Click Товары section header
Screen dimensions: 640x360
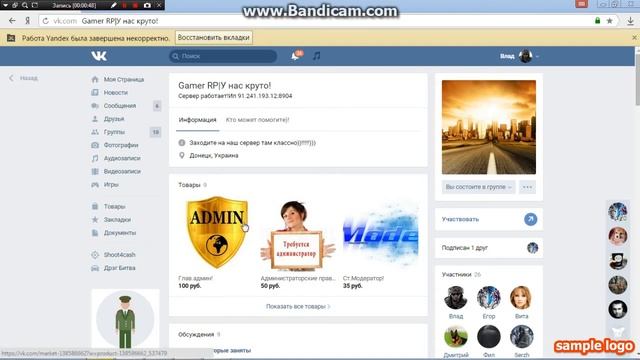point(189,185)
